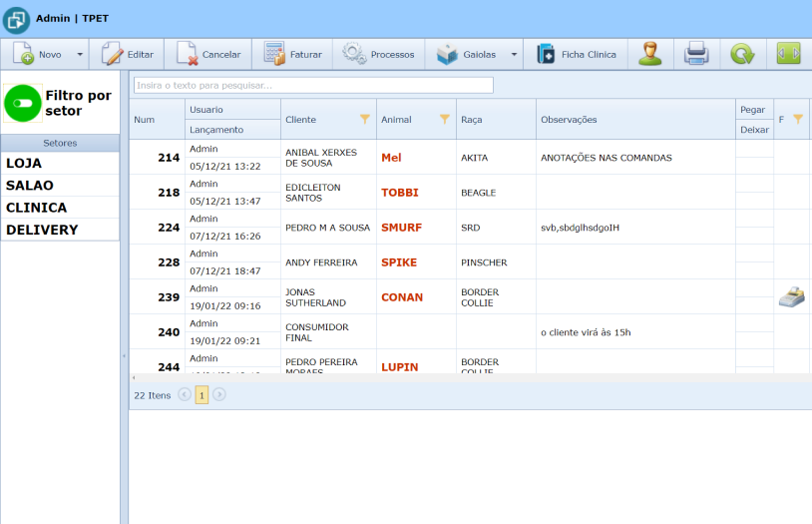This screenshot has height=524, width=812.
Task: Expand the Gaiolas dropdown arrow
Action: pyautogui.click(x=514, y=54)
